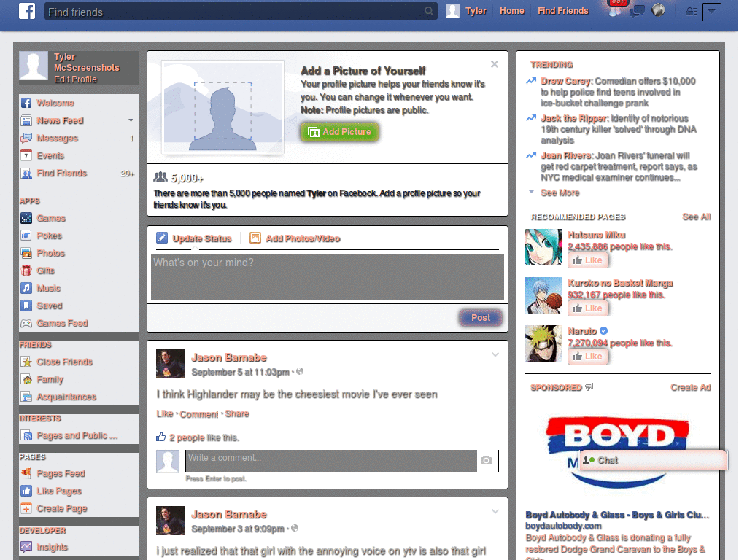The height and width of the screenshot is (560, 747).
Task: Open boydautobody.com sponsored link
Action: (x=563, y=526)
